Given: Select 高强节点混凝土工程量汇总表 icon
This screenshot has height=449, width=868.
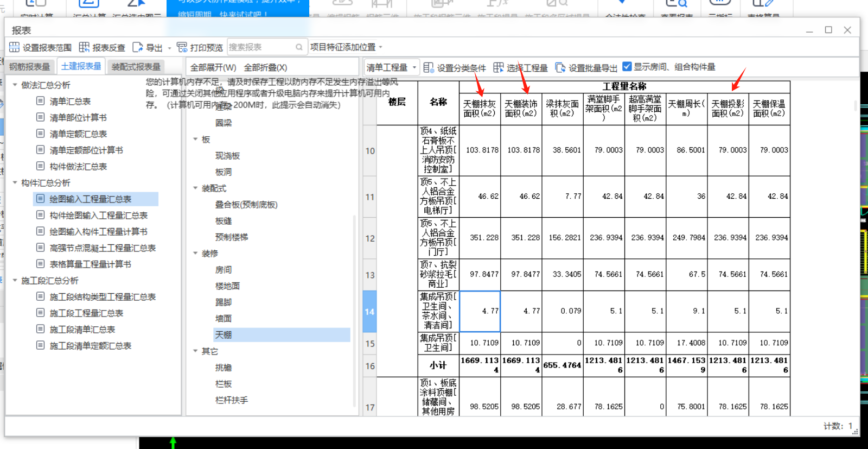Looking at the screenshot, I should tap(40, 248).
